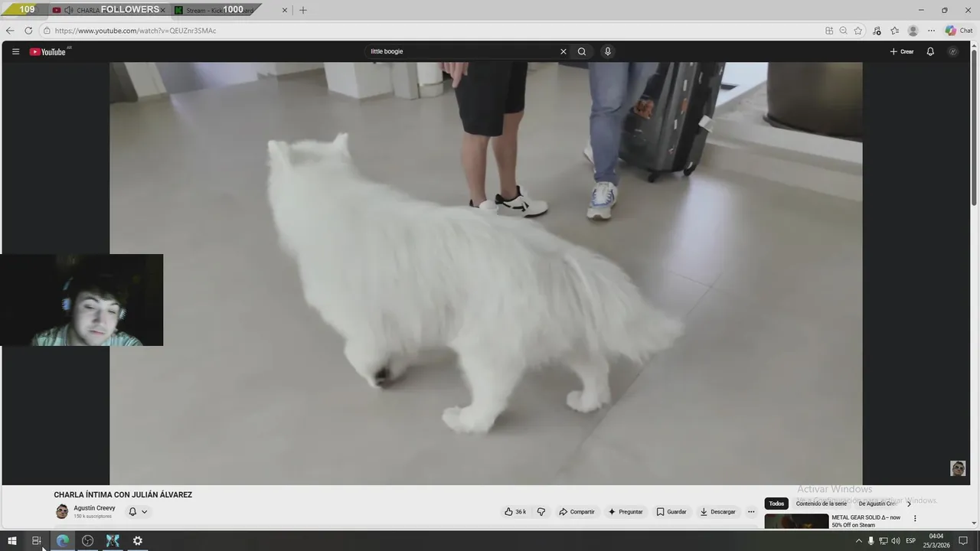This screenshot has width=980, height=551.
Task: Add this page to favorites star
Action: pos(858,31)
